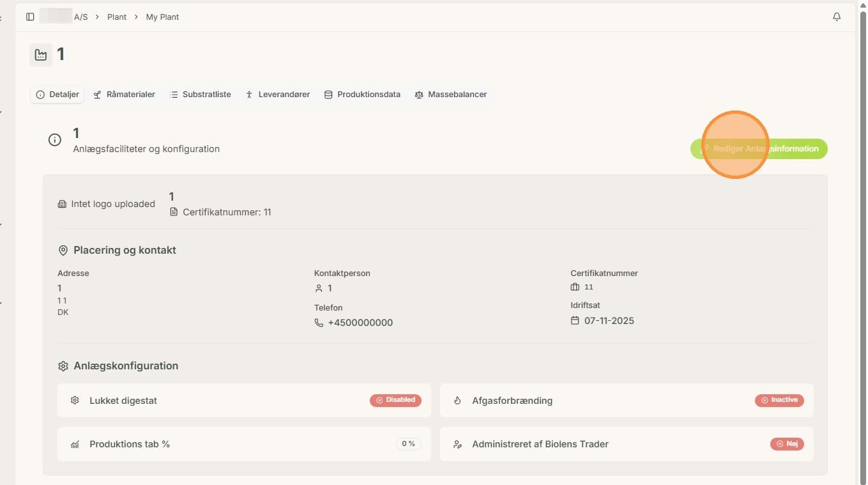Image resolution: width=868 pixels, height=485 pixels.
Task: Click the gear icon in Lukket digestat row
Action: pos(75,401)
